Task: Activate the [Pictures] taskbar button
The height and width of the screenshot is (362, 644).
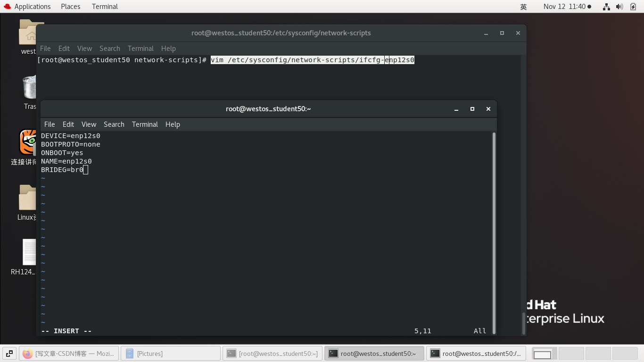Action: coord(170,353)
